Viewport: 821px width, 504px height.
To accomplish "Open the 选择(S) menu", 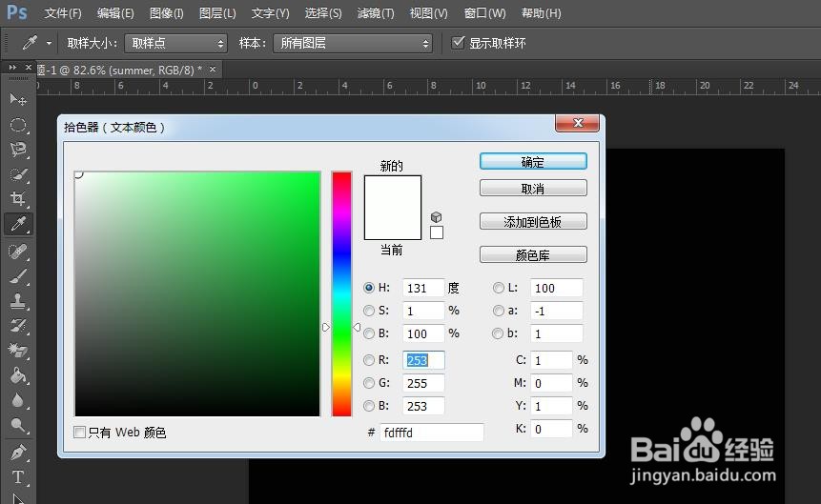I will [323, 13].
